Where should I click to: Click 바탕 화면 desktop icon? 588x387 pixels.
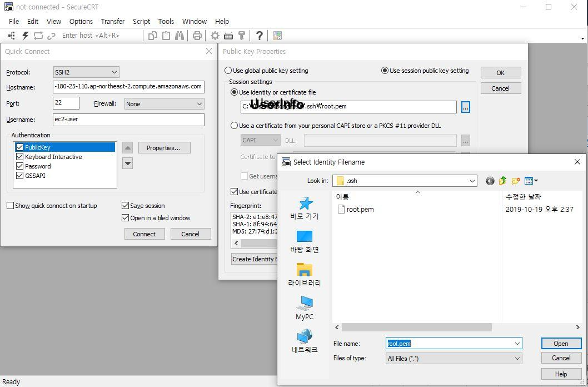pyautogui.click(x=305, y=241)
